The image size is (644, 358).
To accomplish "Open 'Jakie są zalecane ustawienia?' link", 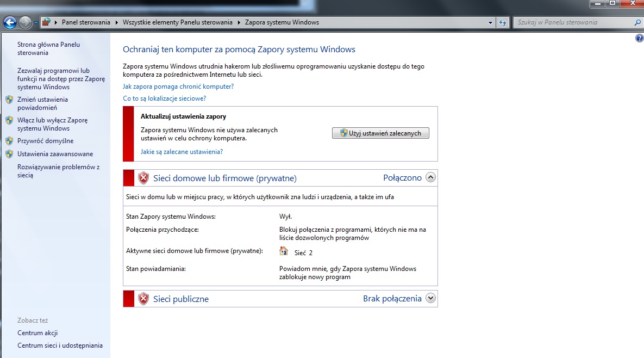I will point(182,152).
